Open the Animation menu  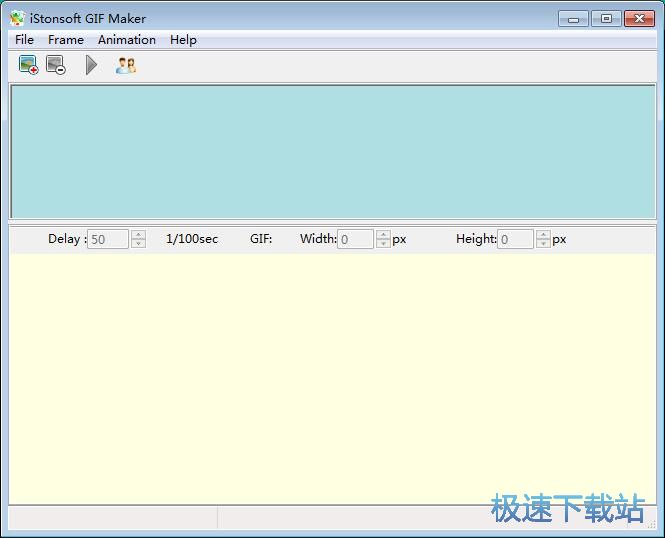click(x=127, y=40)
